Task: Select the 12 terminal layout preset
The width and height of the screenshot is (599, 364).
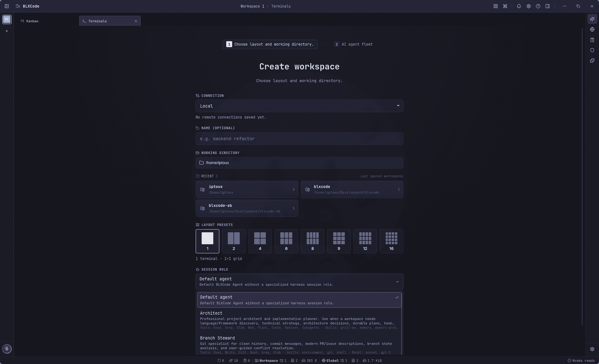Action: [x=365, y=241]
